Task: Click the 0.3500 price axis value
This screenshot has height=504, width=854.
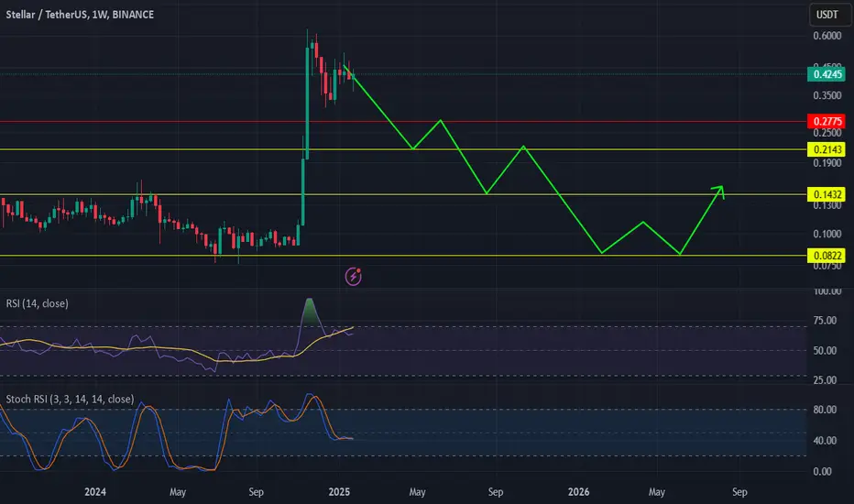Action: pyautogui.click(x=827, y=95)
